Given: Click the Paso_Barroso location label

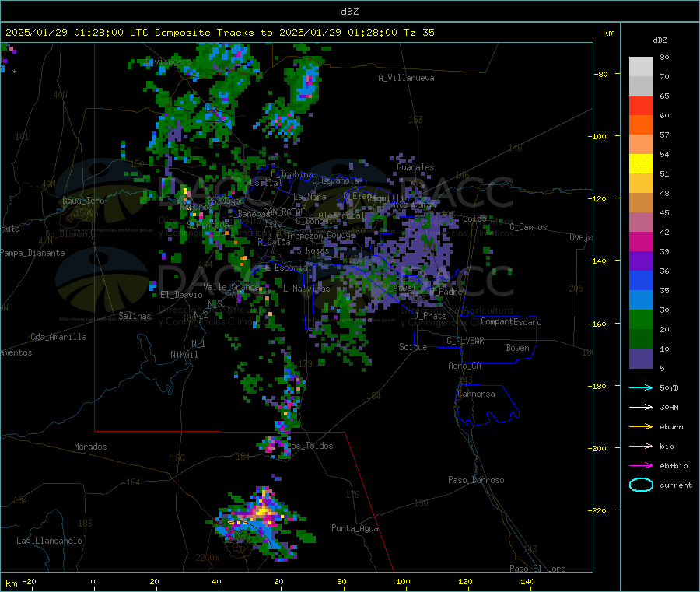Looking at the screenshot, I should [x=476, y=480].
